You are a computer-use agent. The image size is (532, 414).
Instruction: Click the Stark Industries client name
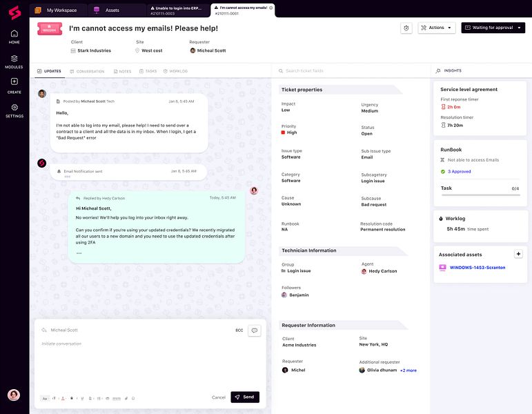coord(94,50)
